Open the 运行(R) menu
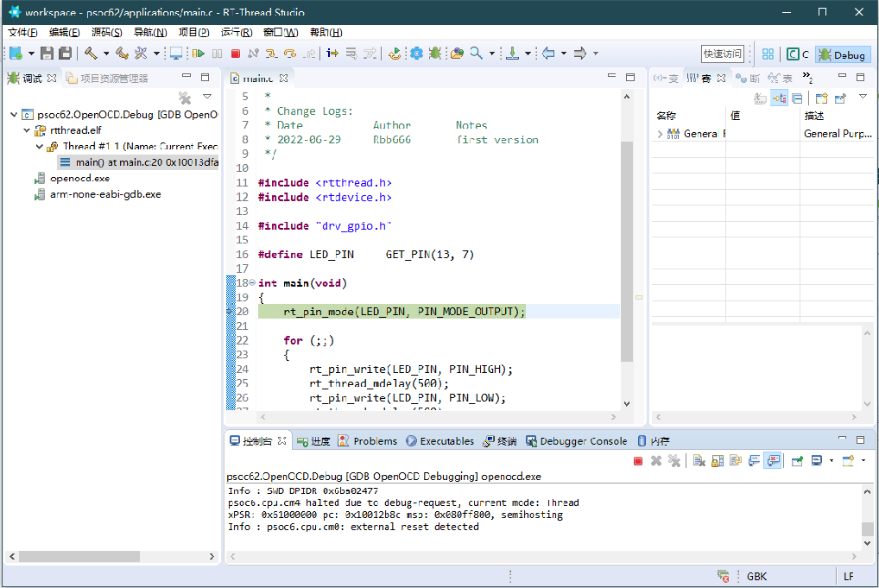 click(x=236, y=32)
